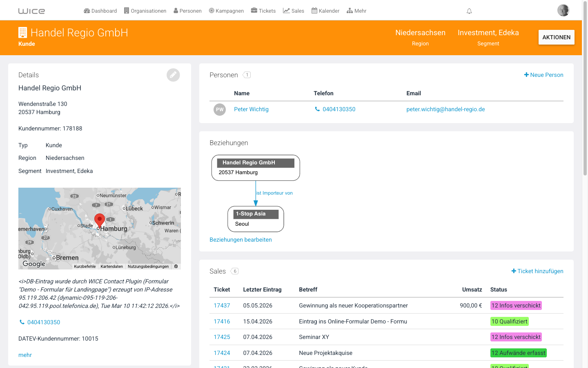
Task: Edit details with the pencil icon
Action: coord(173,75)
